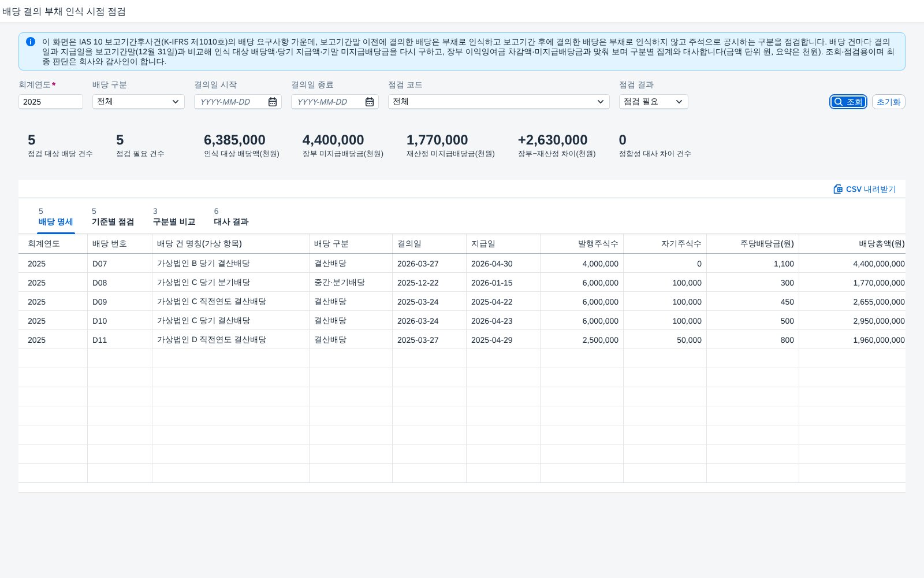Click the 지급일 column header
Viewport: 924px width, 578px height.
503,244
